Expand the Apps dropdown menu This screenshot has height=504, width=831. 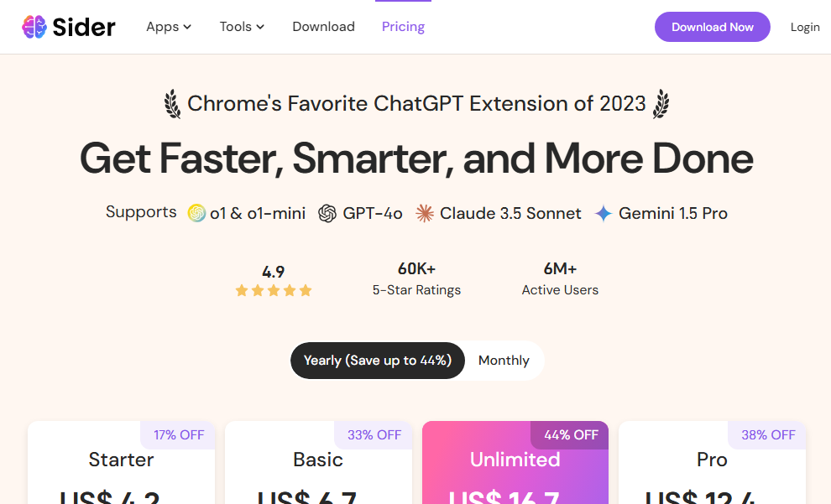click(169, 27)
